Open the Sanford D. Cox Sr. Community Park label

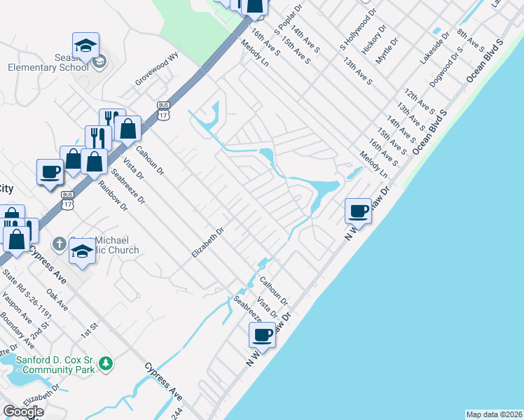[x=55, y=365]
